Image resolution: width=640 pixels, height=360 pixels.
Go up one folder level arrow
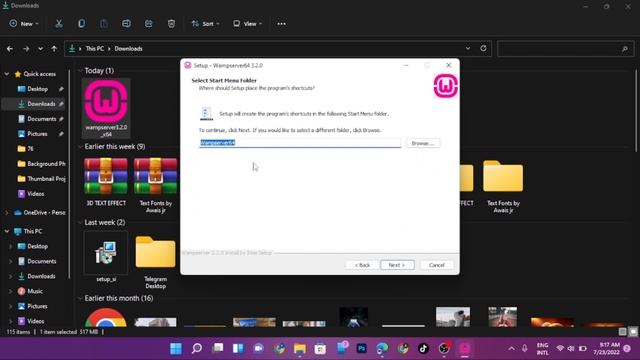pos(54,49)
